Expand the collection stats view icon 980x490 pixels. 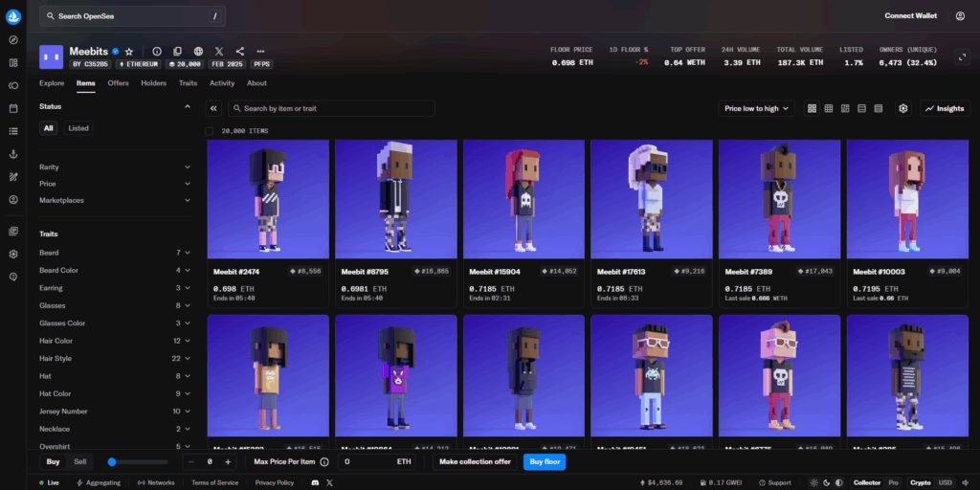coord(962,56)
